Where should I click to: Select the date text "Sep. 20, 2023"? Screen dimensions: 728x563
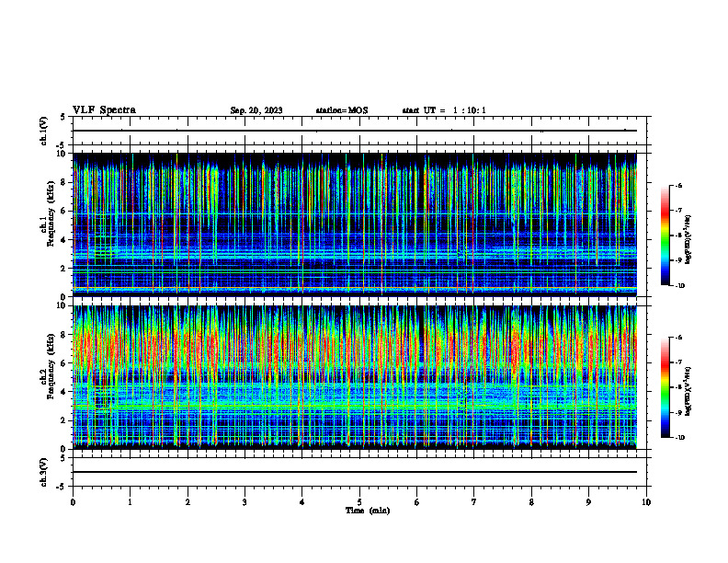point(256,110)
